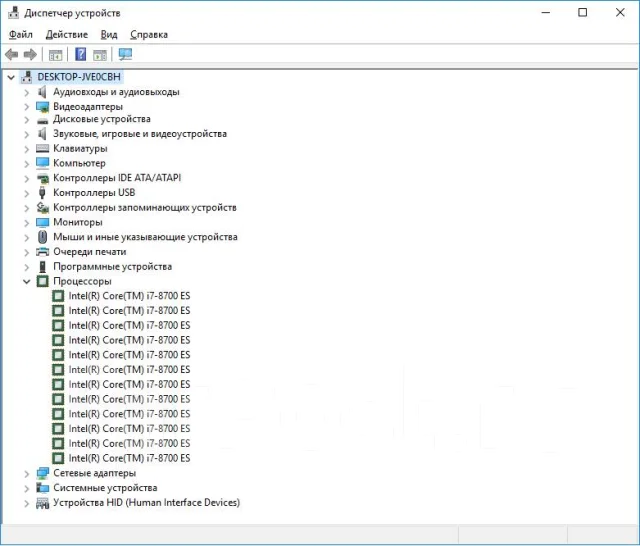Select the Мыши и иные указывающие устройства label
This screenshot has height=546, width=640.
(x=145, y=237)
